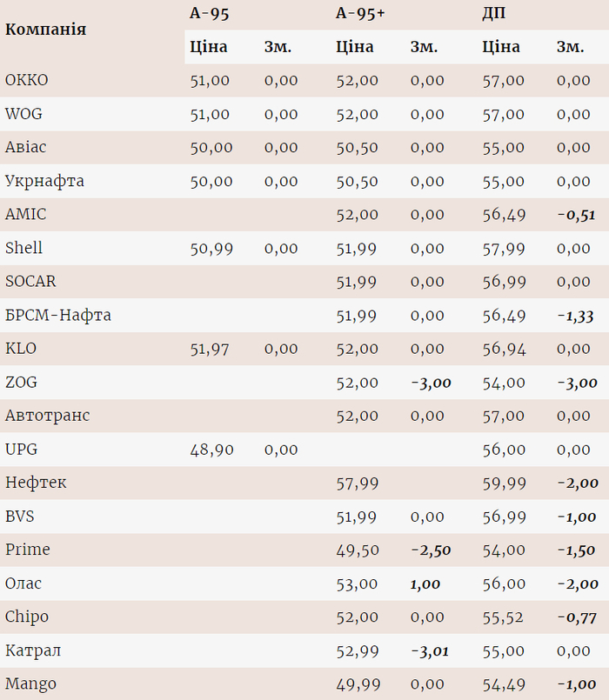The image size is (609, 700).
Task: Click the KLO A-95 price 51,97
Action: tap(211, 349)
